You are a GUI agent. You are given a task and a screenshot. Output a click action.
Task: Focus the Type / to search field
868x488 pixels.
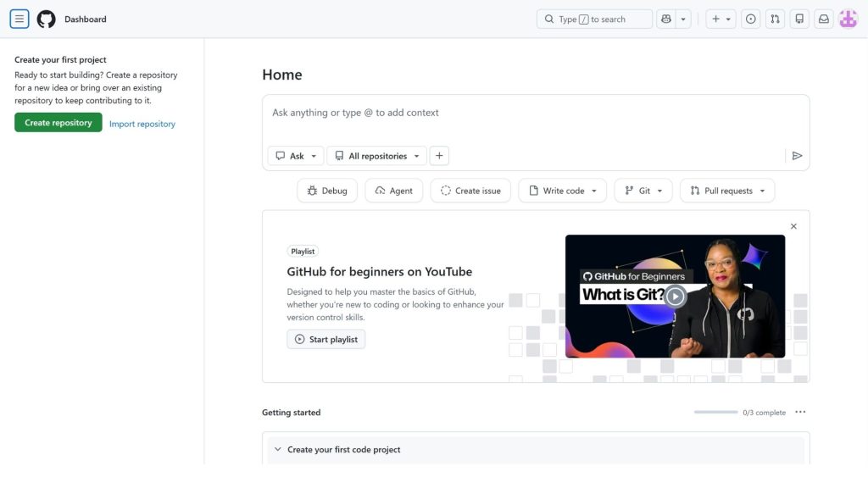pyautogui.click(x=594, y=19)
